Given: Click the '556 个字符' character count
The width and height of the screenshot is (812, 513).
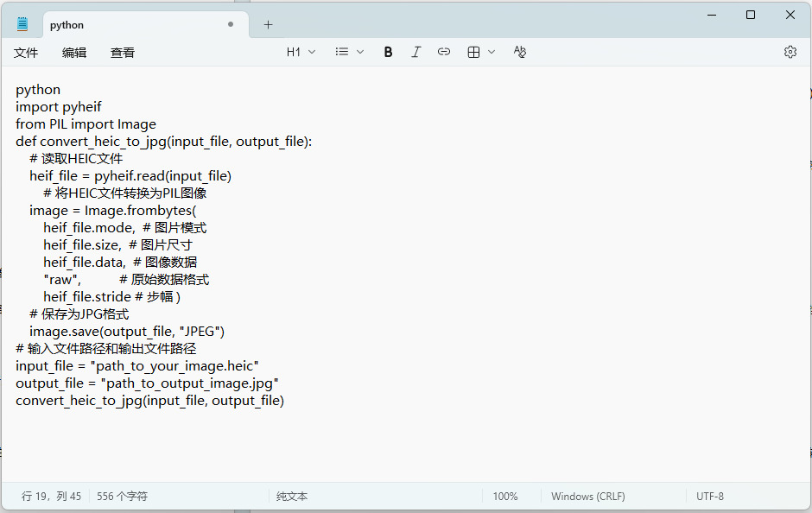Looking at the screenshot, I should pyautogui.click(x=122, y=496).
